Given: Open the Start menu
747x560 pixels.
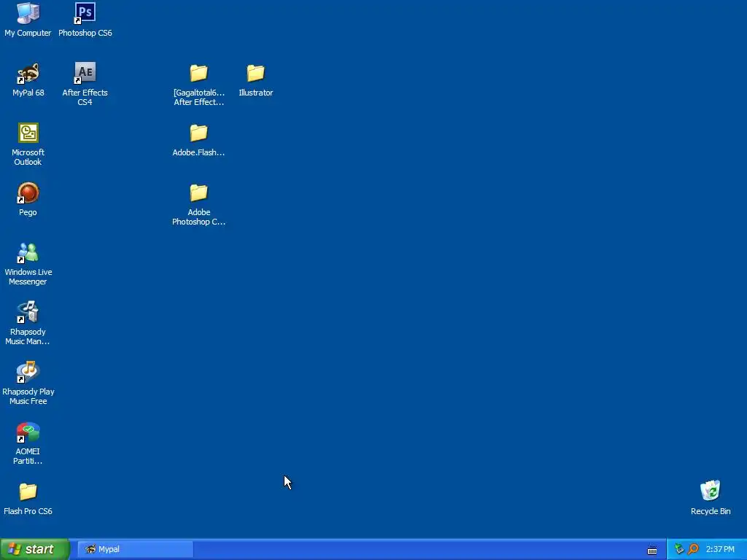Looking at the screenshot, I should pos(35,549).
